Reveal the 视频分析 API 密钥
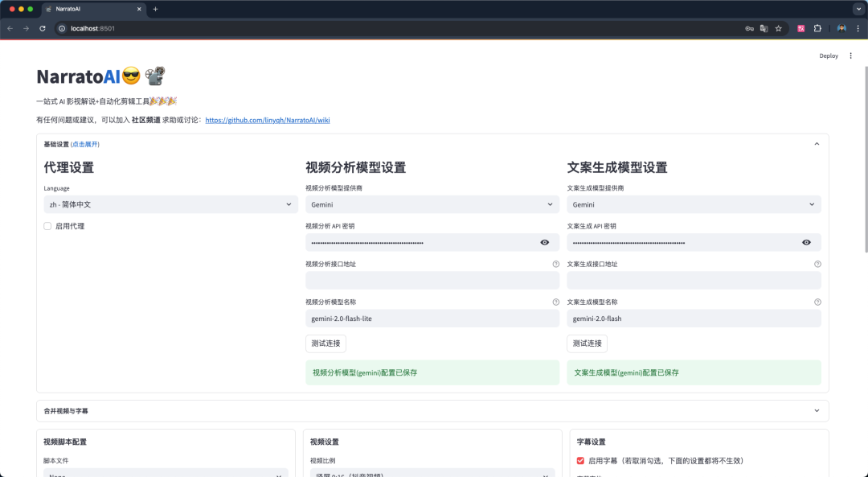The height and width of the screenshot is (477, 868). (x=545, y=243)
